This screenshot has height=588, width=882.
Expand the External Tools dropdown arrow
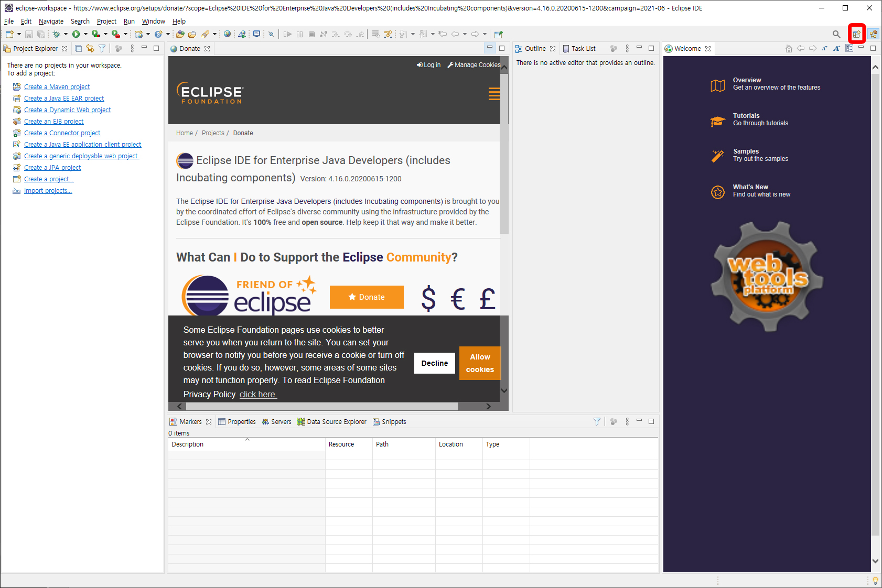(x=125, y=34)
